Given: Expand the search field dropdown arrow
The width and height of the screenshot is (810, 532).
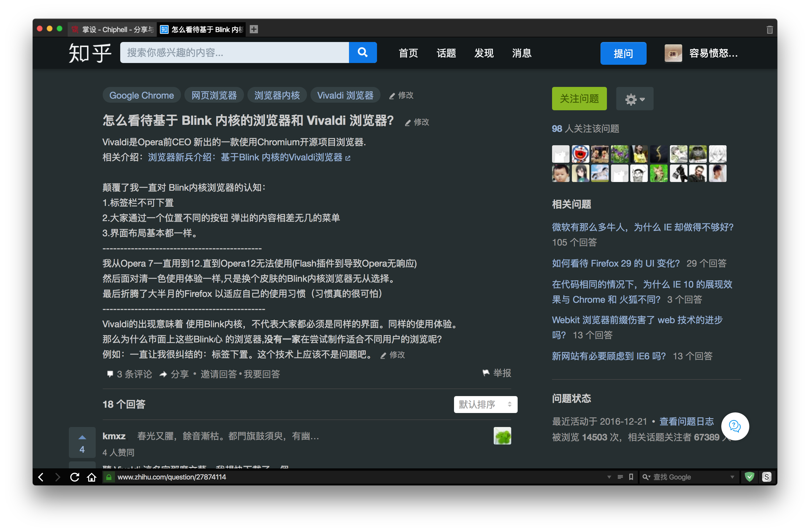Looking at the screenshot, I should 732,477.
